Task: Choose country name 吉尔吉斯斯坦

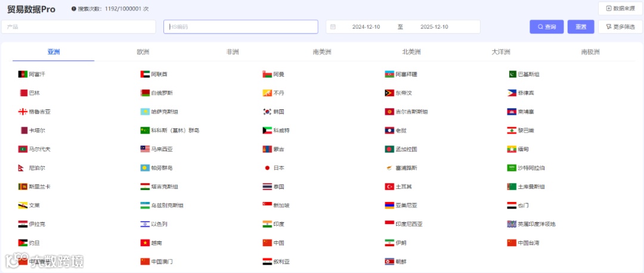Action: coord(411,112)
